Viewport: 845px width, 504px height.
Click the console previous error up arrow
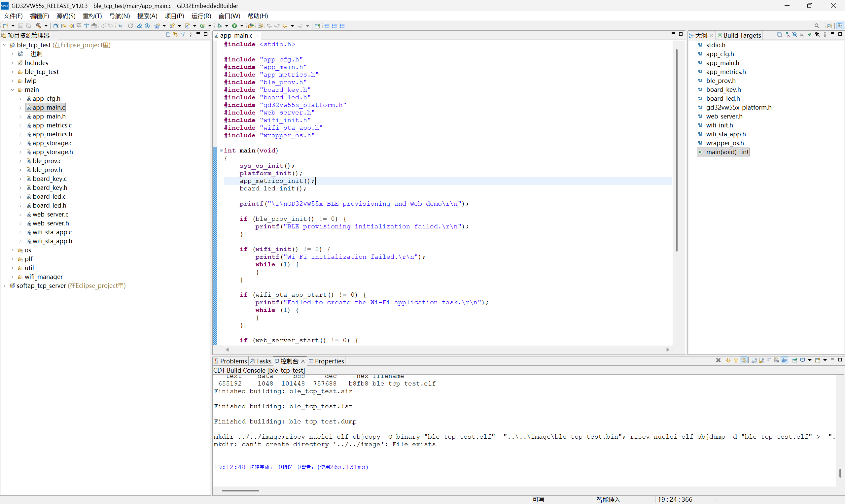[x=736, y=360]
